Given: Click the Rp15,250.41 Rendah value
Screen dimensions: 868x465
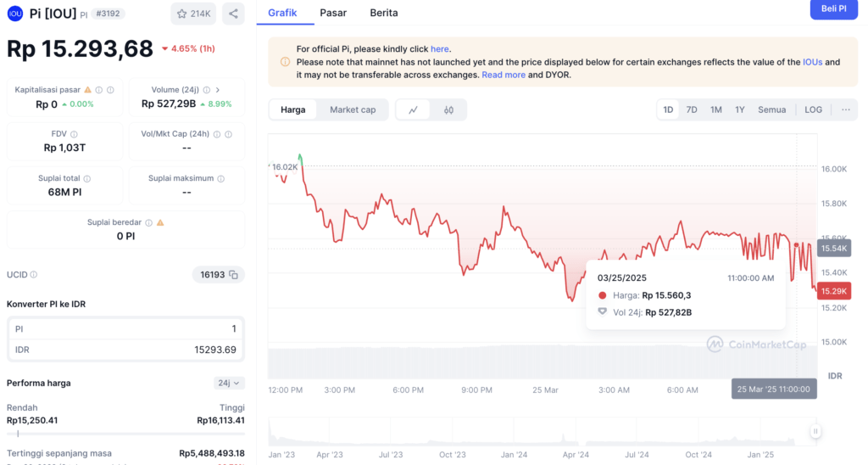Looking at the screenshot, I should pos(32,421).
